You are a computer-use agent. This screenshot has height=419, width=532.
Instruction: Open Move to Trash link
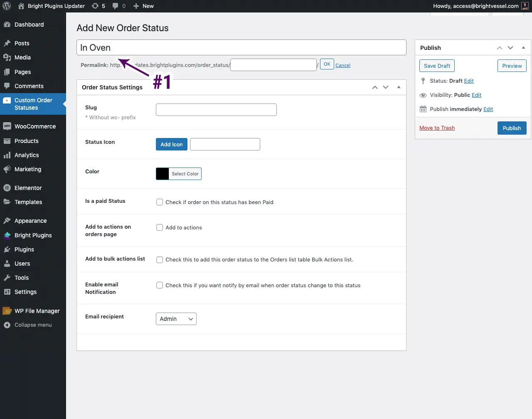pos(437,128)
